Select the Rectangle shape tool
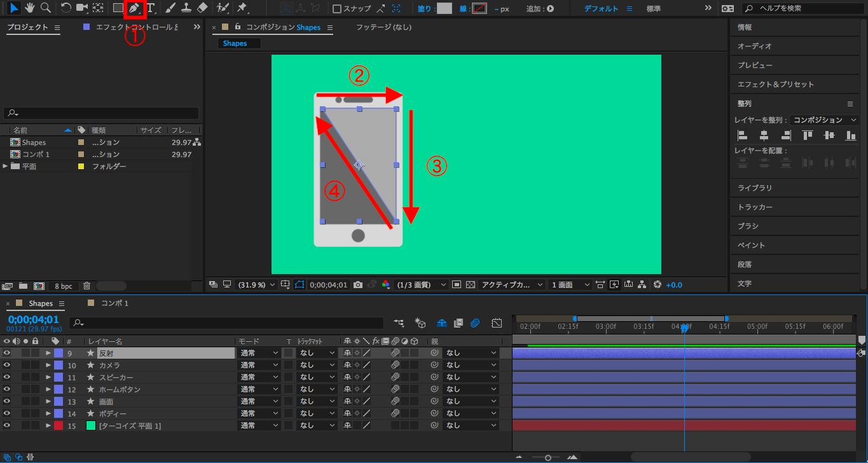 (118, 8)
